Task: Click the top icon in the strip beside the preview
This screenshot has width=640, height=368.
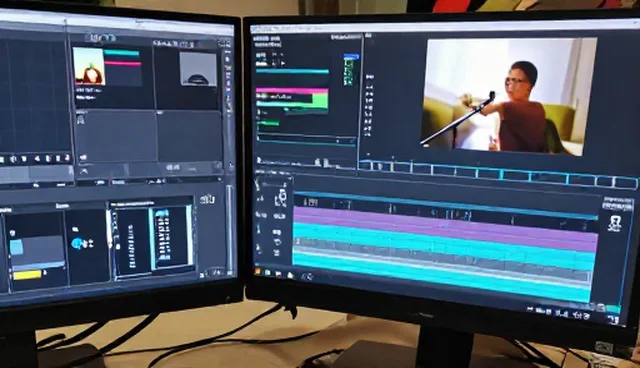Action: 369,77
